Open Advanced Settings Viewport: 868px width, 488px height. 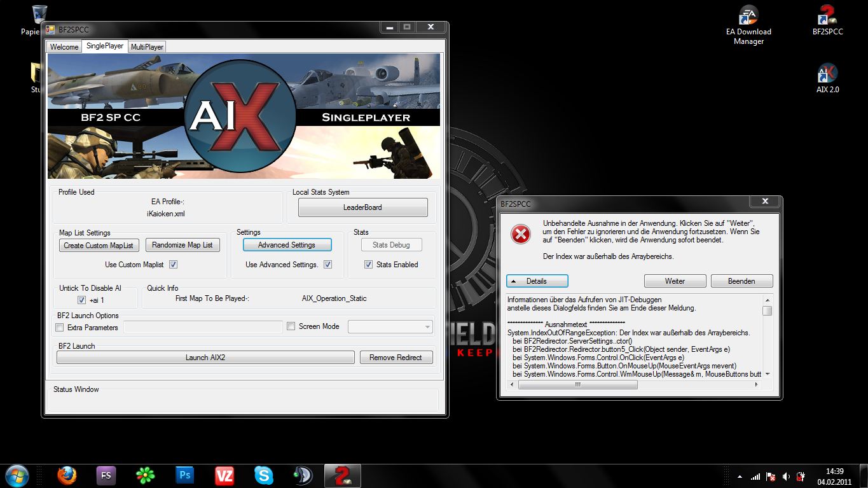coord(287,245)
